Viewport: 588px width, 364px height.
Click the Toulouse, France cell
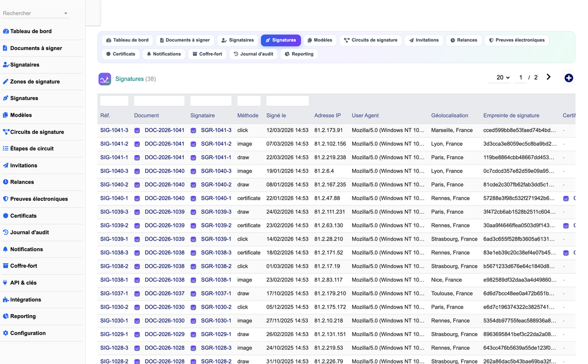[x=452, y=293]
